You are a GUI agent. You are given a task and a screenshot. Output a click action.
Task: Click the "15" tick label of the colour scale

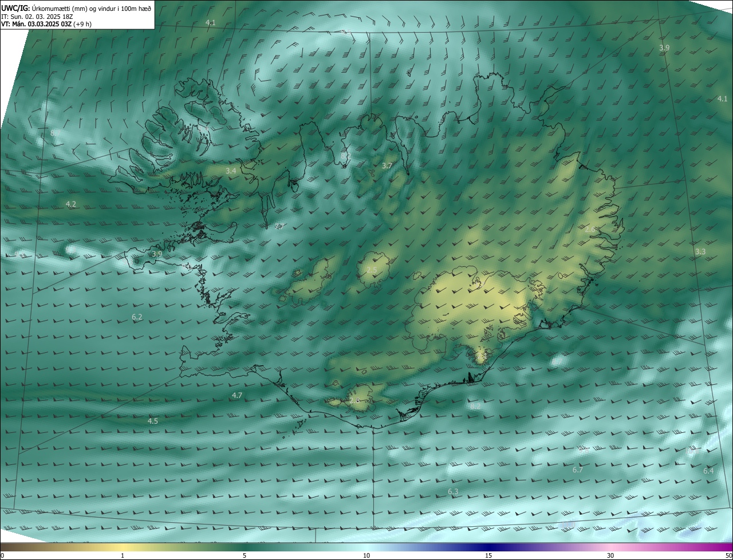(x=488, y=555)
